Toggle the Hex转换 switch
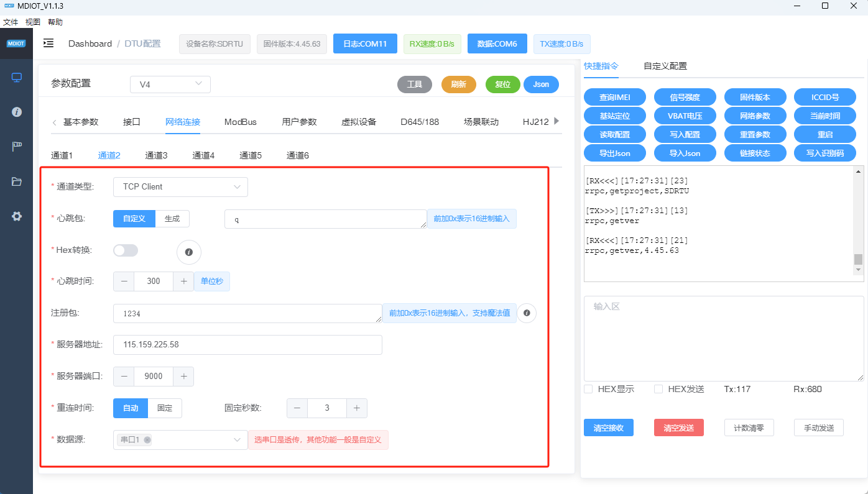This screenshot has width=868, height=494. click(126, 250)
